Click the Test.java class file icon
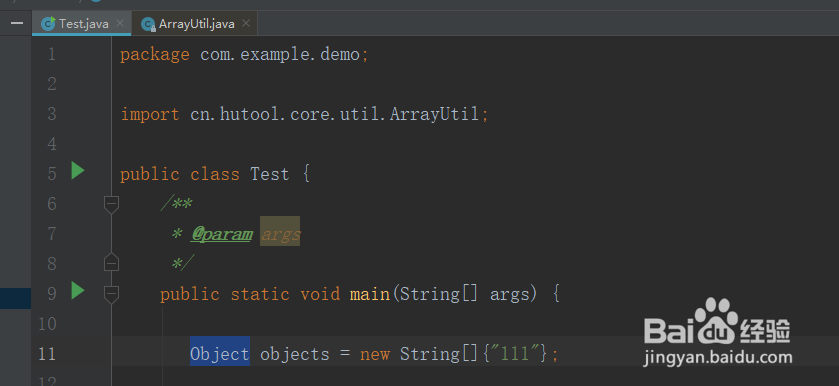This screenshot has height=386, width=839. 49,24
